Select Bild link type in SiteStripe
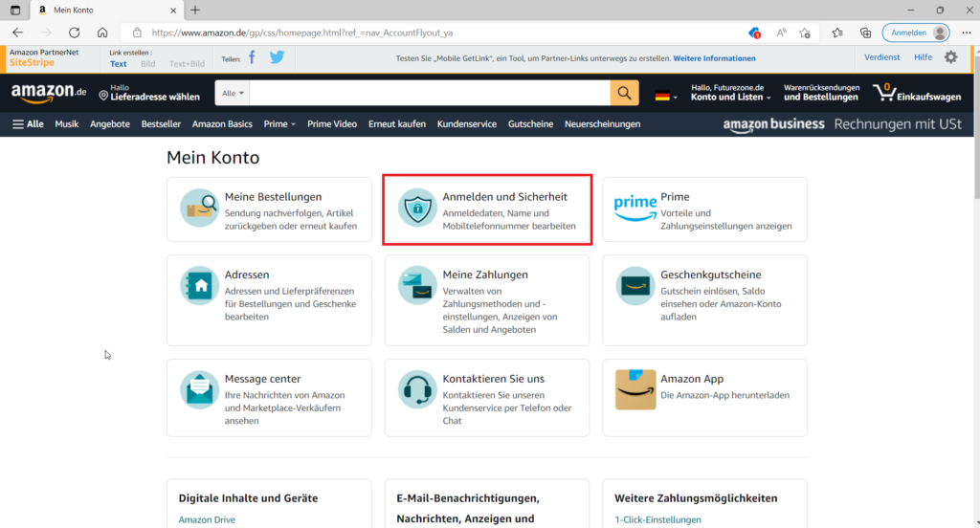Viewport: 980px width, 528px height. click(148, 64)
